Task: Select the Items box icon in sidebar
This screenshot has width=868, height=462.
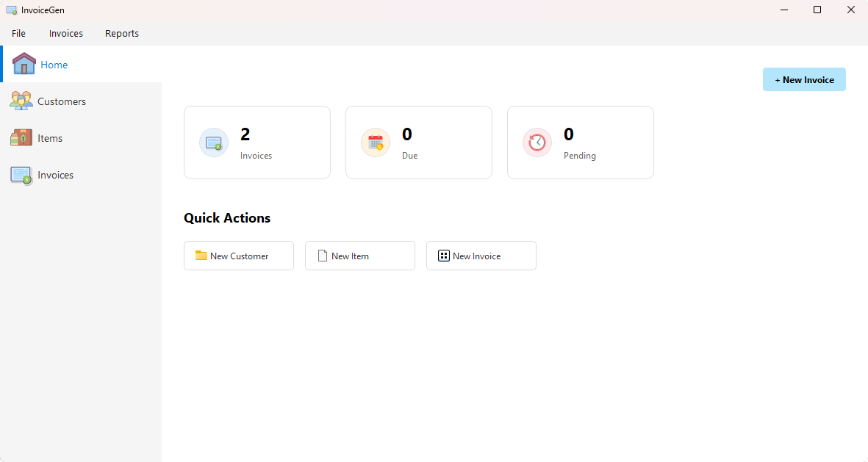Action: pos(21,137)
